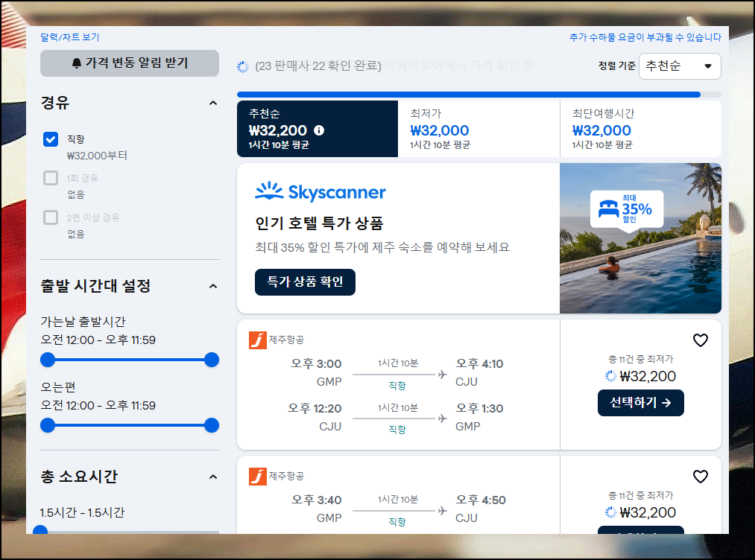The height and width of the screenshot is (560, 755).
Task: Click the Skyscanner logo in hotel banner
Action: 320,191
